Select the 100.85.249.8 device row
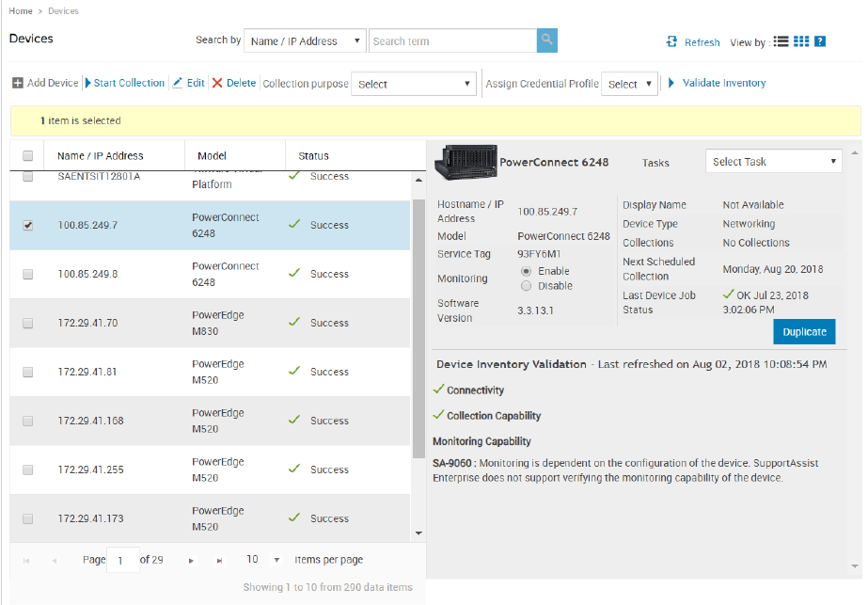Viewport: 868px width, 605px height. coord(211,274)
